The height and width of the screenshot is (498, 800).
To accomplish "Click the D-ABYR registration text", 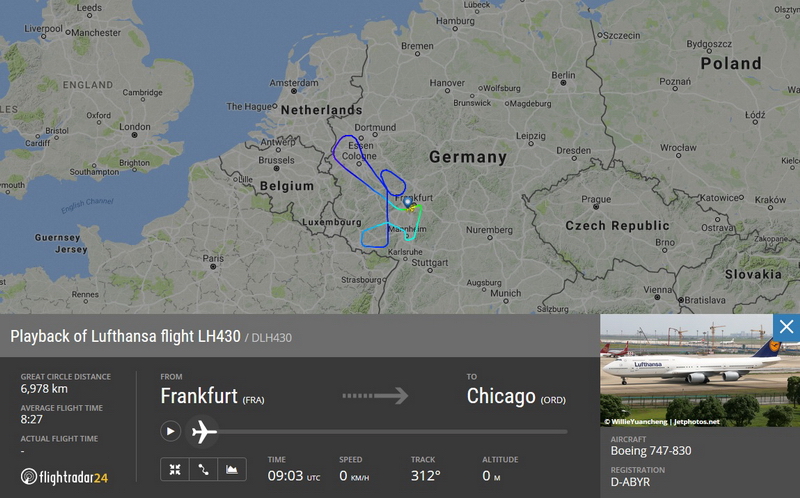I will [x=630, y=482].
